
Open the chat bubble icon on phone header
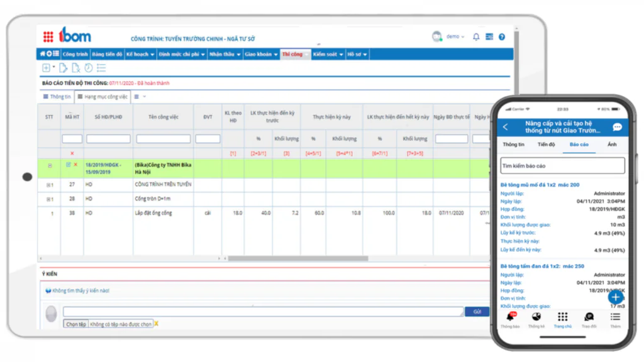click(x=617, y=127)
